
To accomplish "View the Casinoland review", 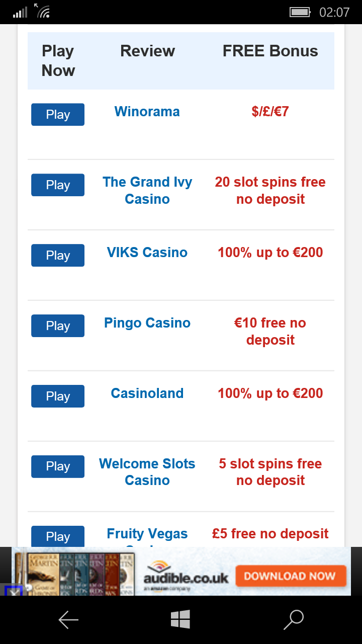I will tap(147, 393).
